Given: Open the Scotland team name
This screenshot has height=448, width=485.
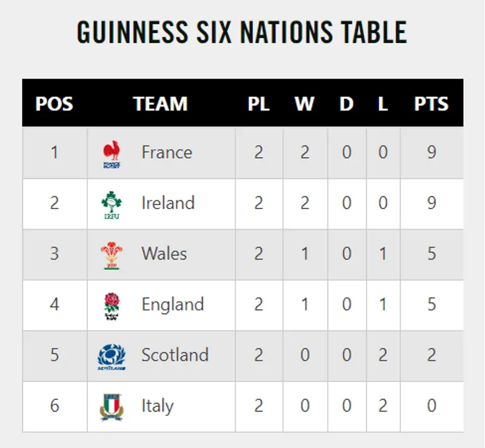Looking at the screenshot, I should tap(175, 355).
